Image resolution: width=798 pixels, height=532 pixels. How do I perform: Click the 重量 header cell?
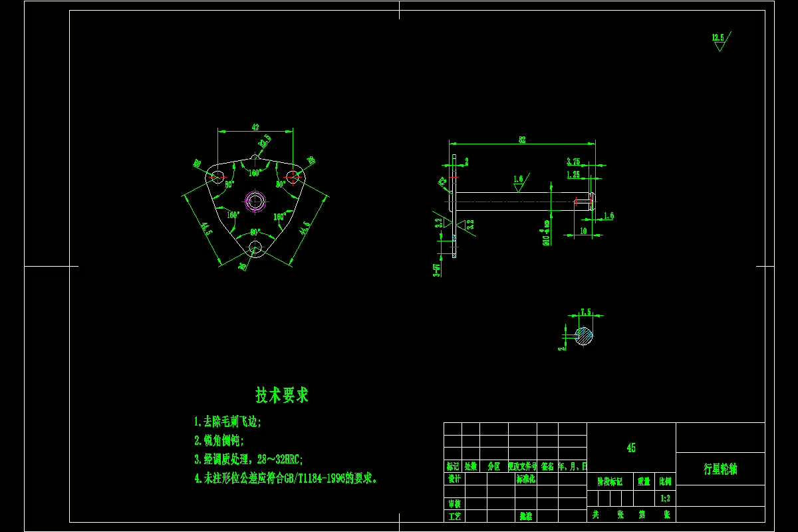tap(644, 481)
